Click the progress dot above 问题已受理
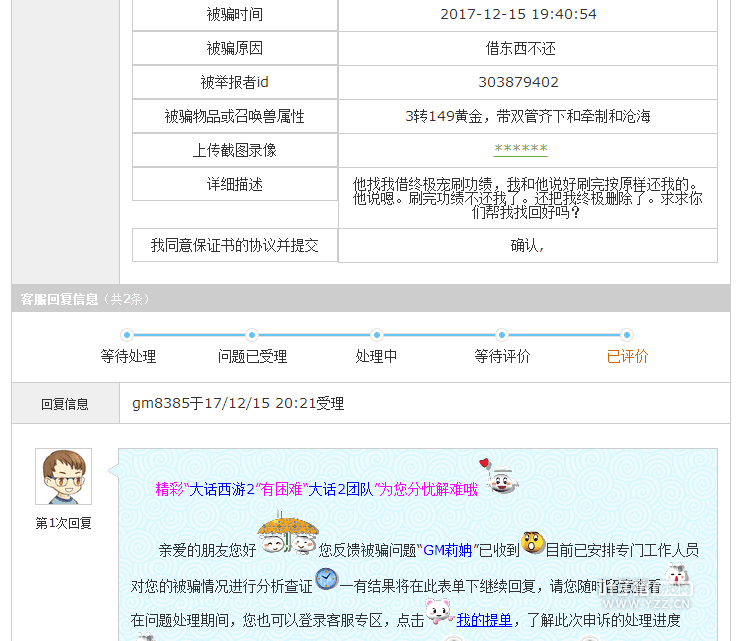The width and height of the screenshot is (737, 641). click(x=252, y=335)
